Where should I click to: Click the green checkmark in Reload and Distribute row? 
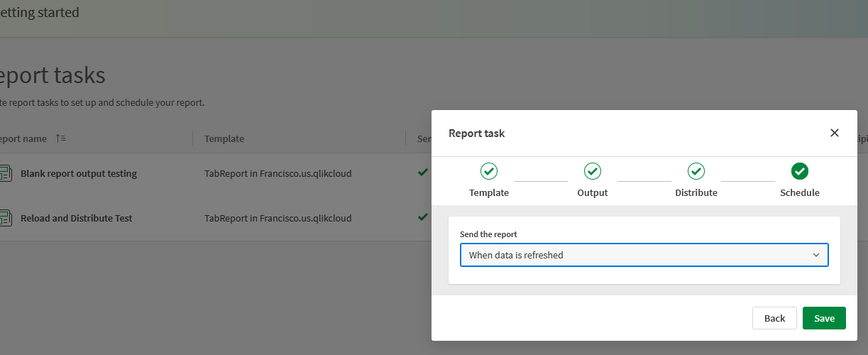pos(422,217)
